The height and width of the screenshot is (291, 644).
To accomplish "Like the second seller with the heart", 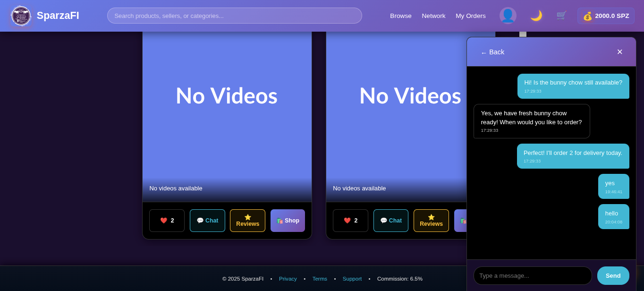I will coord(350,220).
